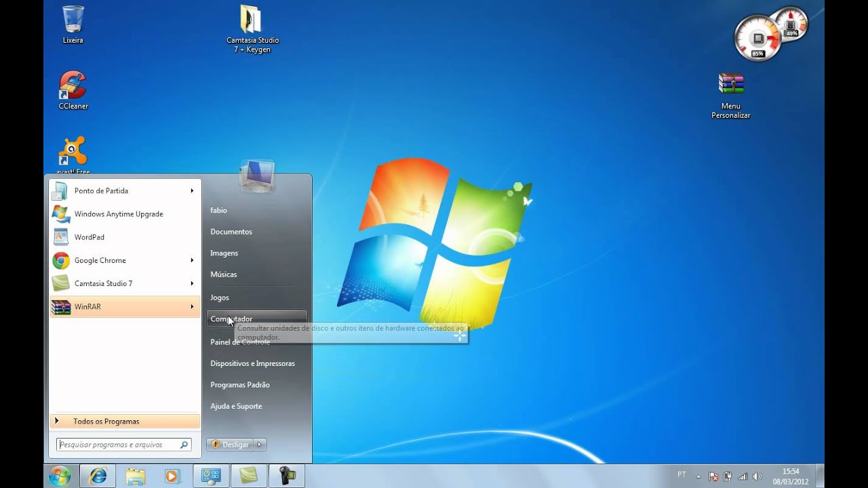Open Jogos from Start menu
This screenshot has width=868, height=488.
tap(220, 298)
